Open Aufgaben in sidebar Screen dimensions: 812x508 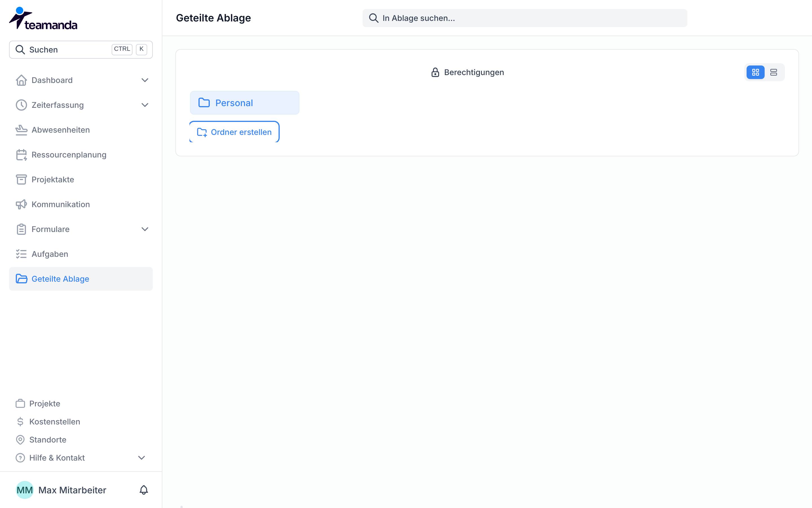pos(81,254)
